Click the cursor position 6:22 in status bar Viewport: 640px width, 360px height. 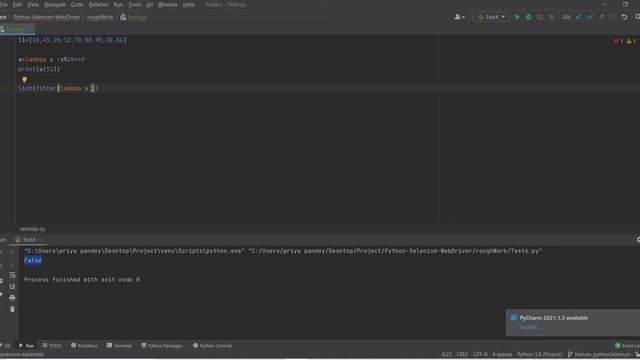point(447,354)
